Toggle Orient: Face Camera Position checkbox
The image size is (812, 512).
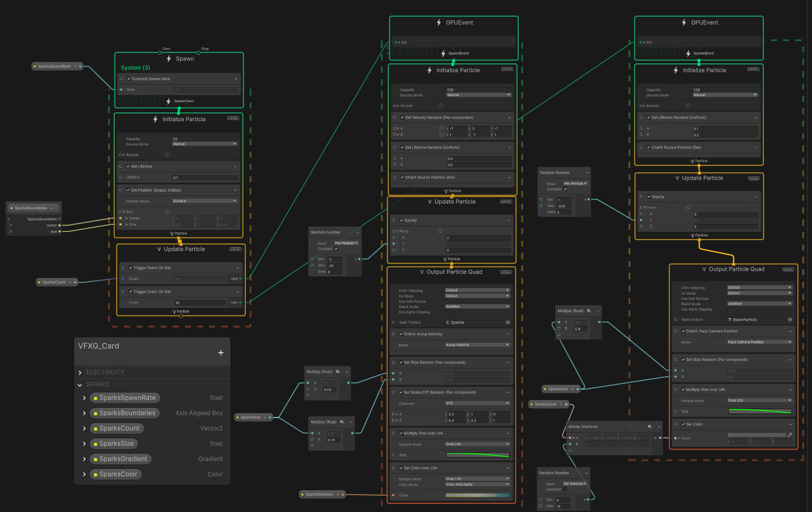tap(684, 331)
